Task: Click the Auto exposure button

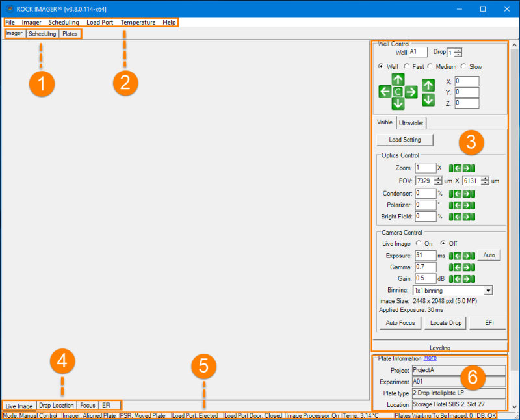Action: pyautogui.click(x=489, y=255)
